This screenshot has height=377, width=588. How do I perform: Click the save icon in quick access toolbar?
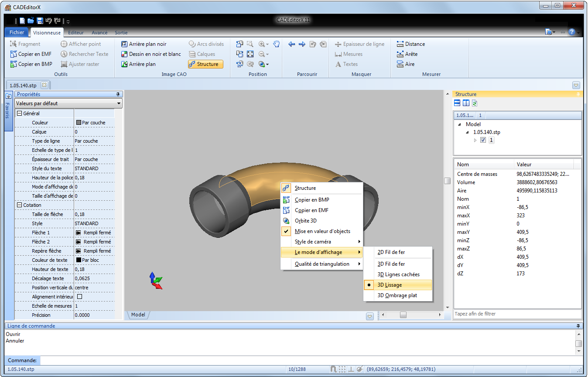coord(40,21)
